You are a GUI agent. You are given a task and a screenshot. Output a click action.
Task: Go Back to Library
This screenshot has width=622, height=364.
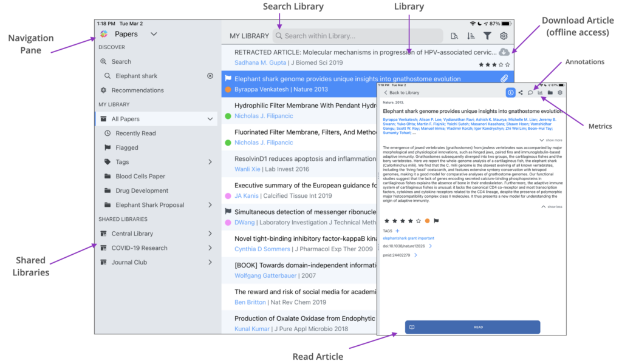(401, 93)
